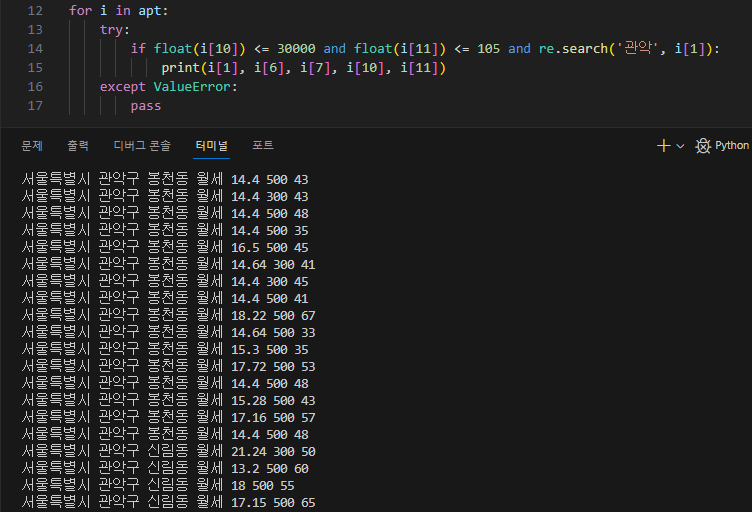
Task: Click the '관악' string literal in line 14
Action: point(638,48)
